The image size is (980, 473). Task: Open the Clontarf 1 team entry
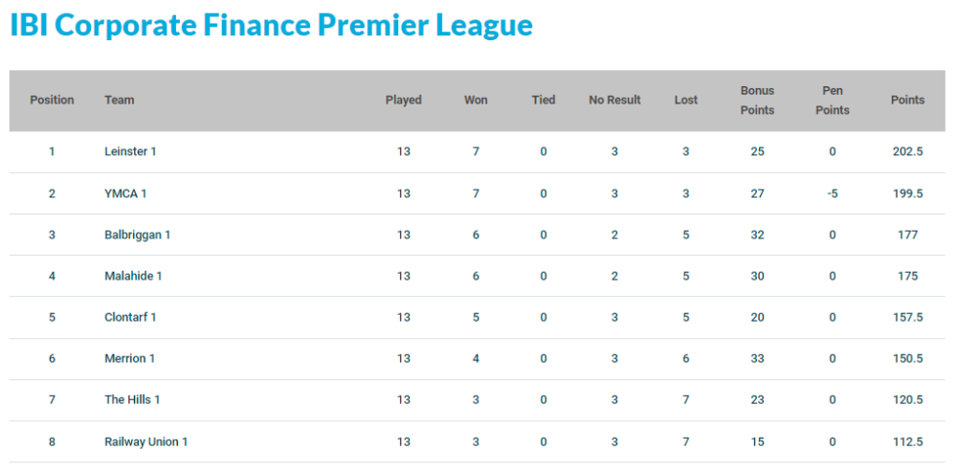point(130,317)
